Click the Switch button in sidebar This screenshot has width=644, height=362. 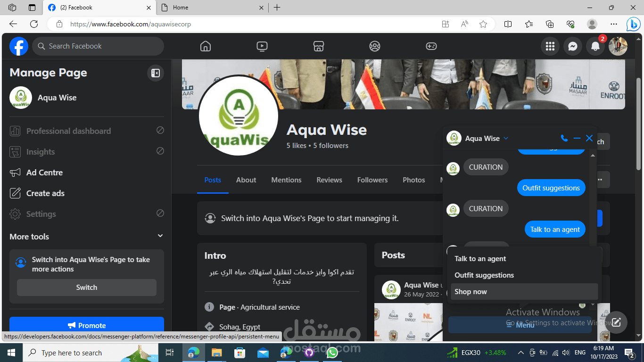pos(87,288)
